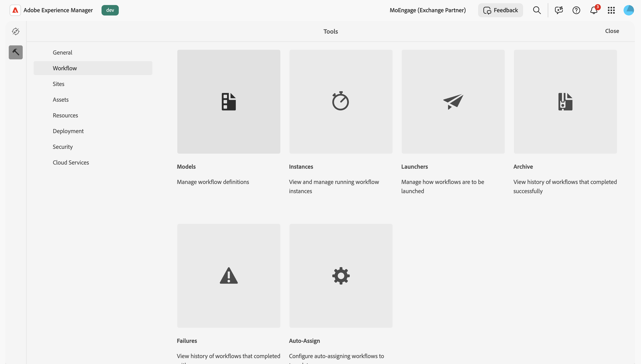Image resolution: width=641 pixels, height=364 pixels.
Task: Click the dev environment badge
Action: tap(110, 10)
